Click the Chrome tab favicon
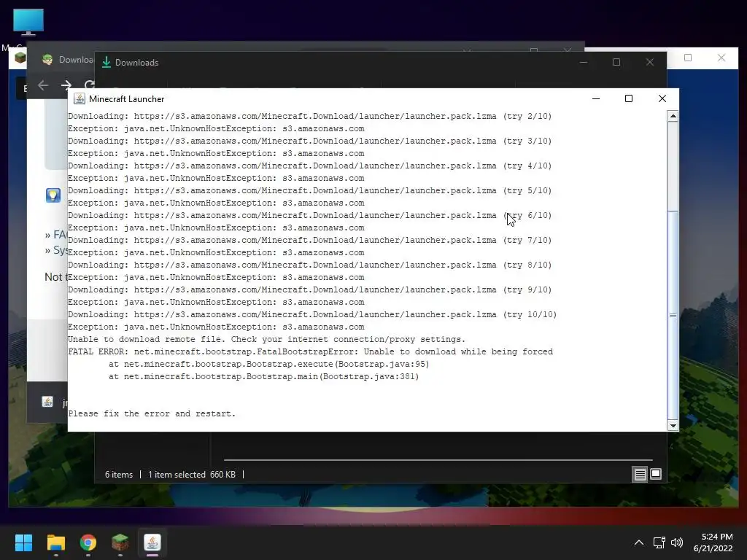747x560 pixels. point(47,60)
